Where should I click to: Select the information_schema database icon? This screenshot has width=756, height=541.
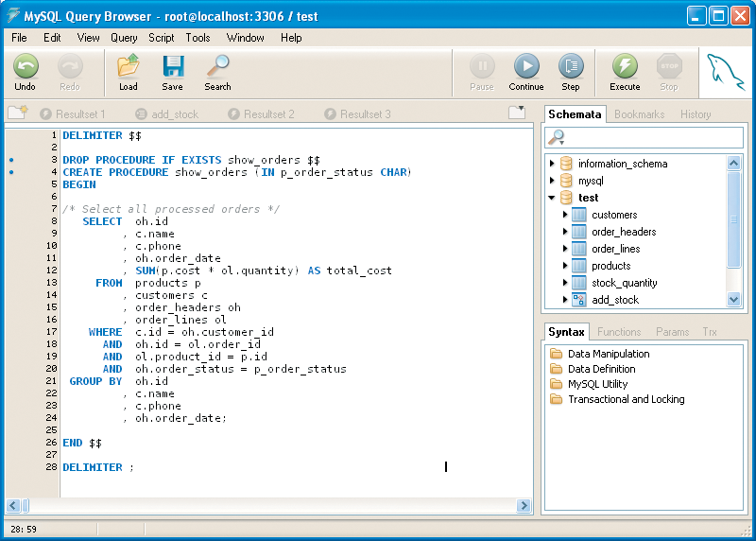click(566, 164)
